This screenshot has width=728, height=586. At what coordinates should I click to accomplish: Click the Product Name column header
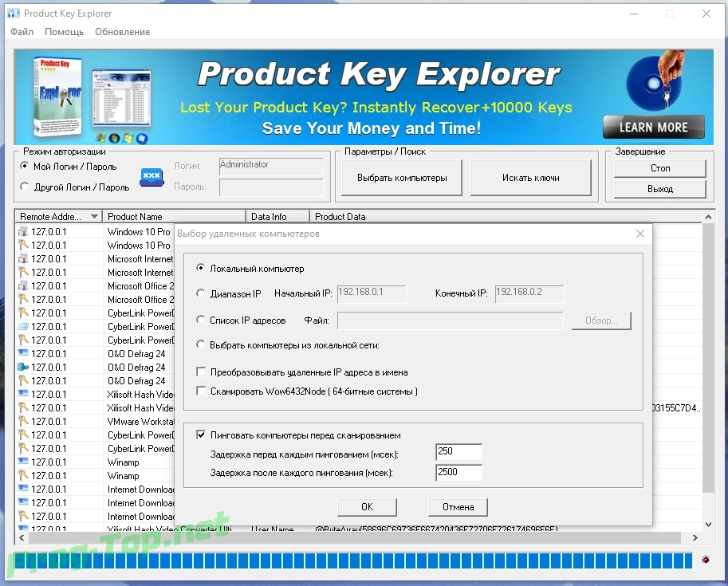tap(174, 217)
